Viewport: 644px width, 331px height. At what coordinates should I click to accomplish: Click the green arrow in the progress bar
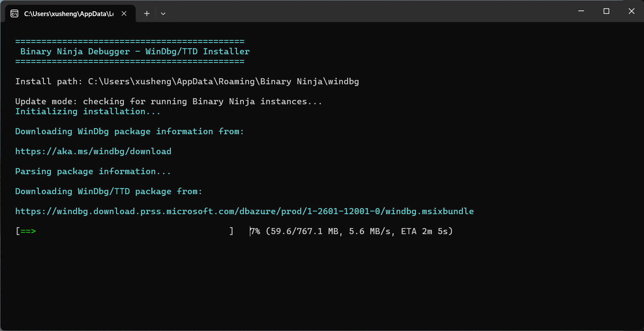click(28, 231)
